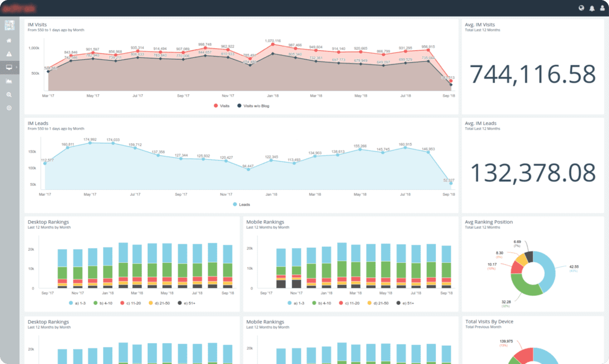The image size is (609, 364).
Task: Toggle c) 11-20 in Desktop Rankings legend
Action: pyautogui.click(x=131, y=303)
